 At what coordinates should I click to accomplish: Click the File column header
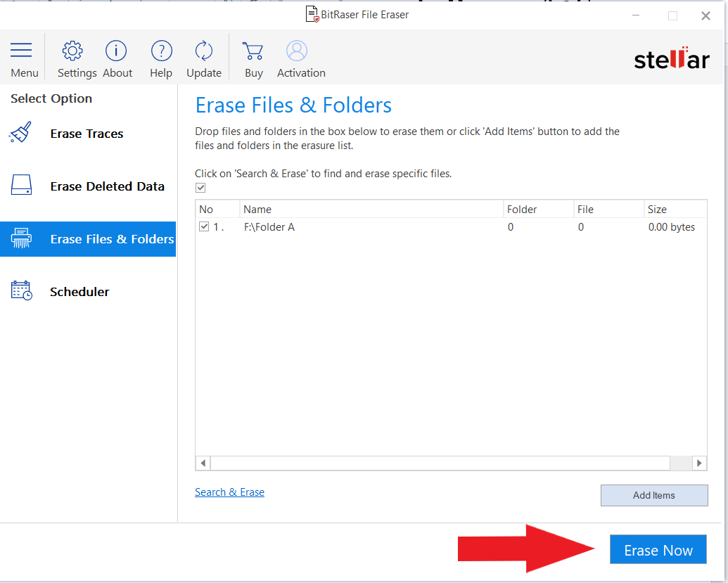609,210
